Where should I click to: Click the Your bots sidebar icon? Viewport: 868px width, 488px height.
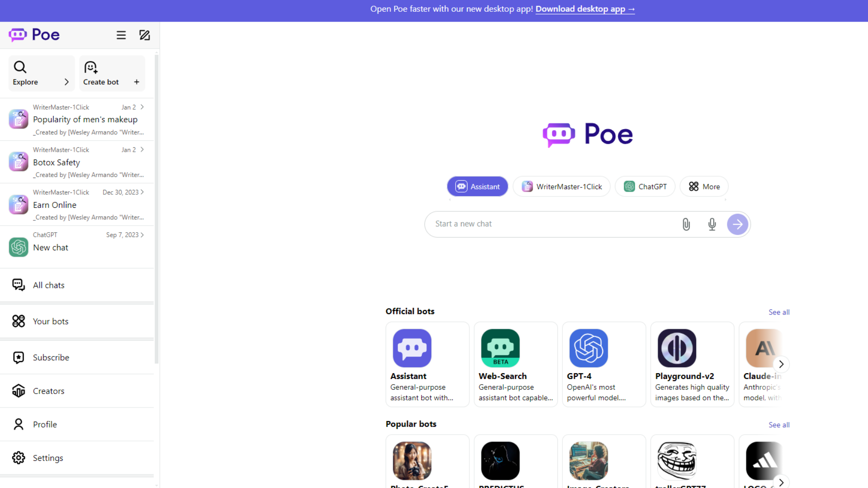(18, 321)
